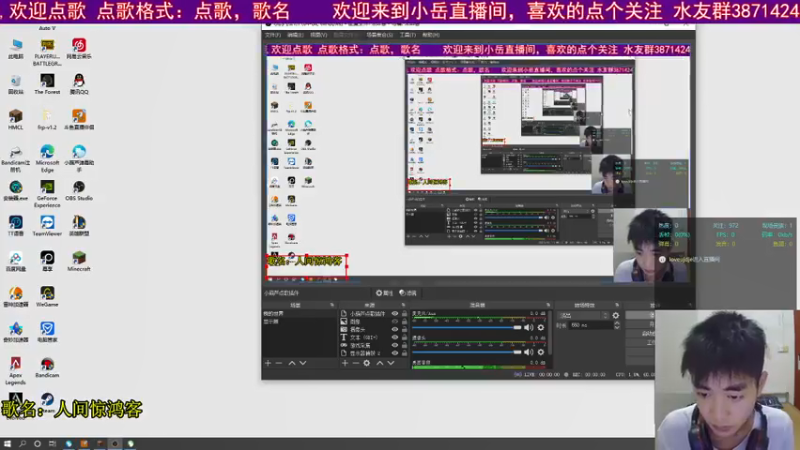Adjust the second mixer track volume slider

pos(467,352)
